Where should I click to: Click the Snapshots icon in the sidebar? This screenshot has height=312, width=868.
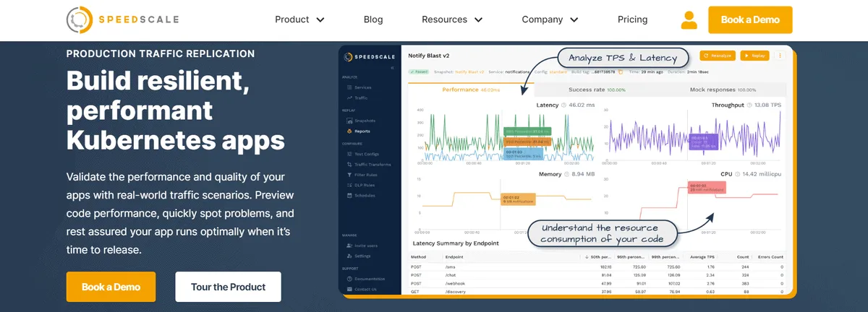tap(349, 121)
